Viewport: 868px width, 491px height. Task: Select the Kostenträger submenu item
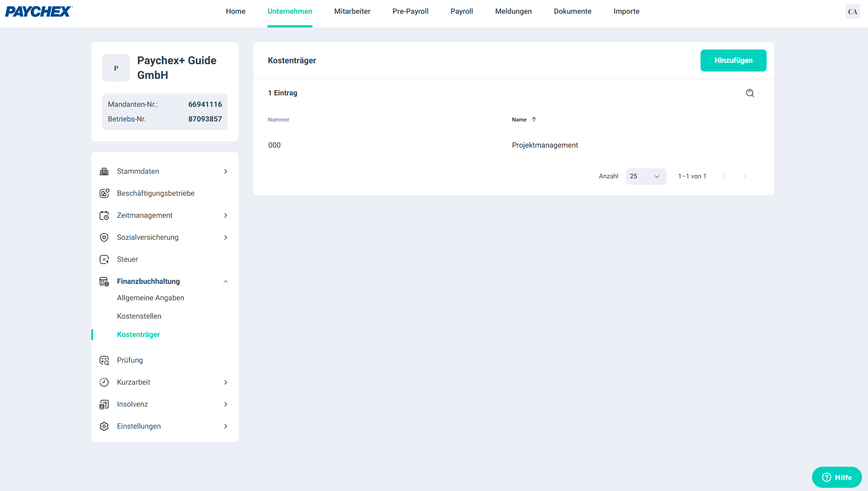pyautogui.click(x=139, y=335)
